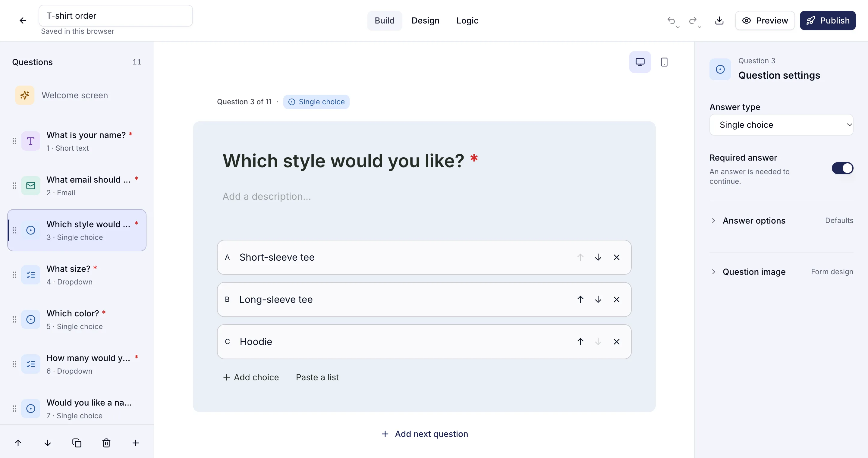This screenshot has width=868, height=458.
Task: Click the Single choice type badge
Action: (316, 102)
